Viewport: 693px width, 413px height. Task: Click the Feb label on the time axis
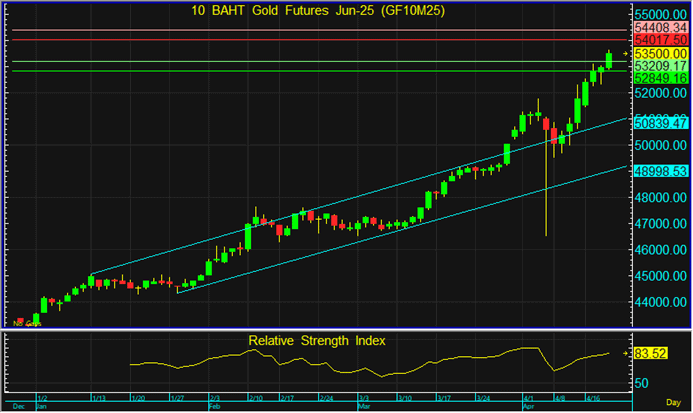[215, 406]
